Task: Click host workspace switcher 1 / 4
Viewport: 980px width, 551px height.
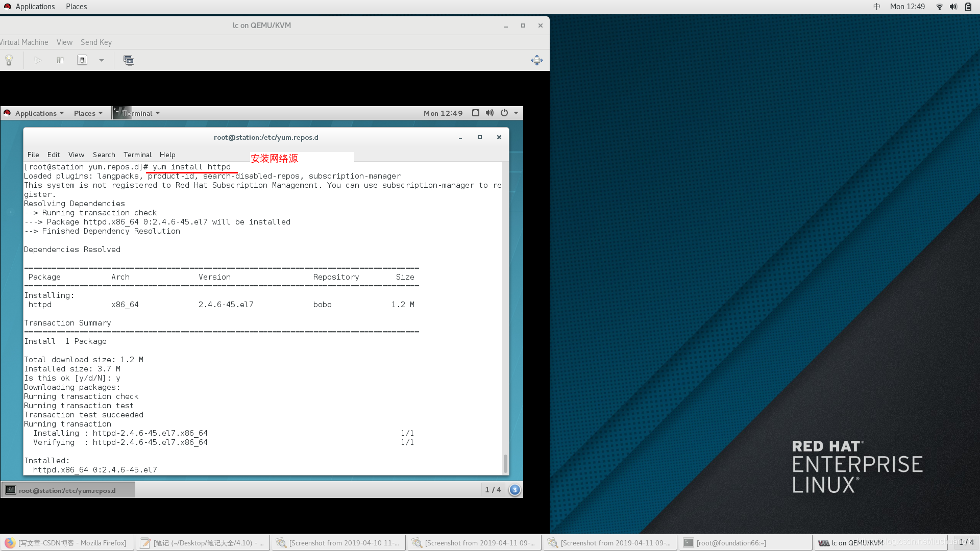Action: 966,542
